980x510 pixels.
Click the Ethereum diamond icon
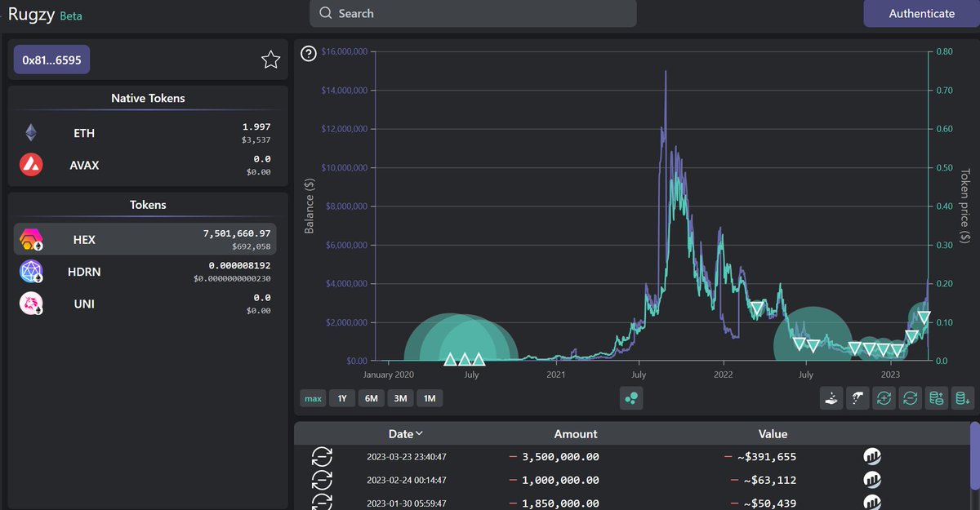click(x=31, y=133)
